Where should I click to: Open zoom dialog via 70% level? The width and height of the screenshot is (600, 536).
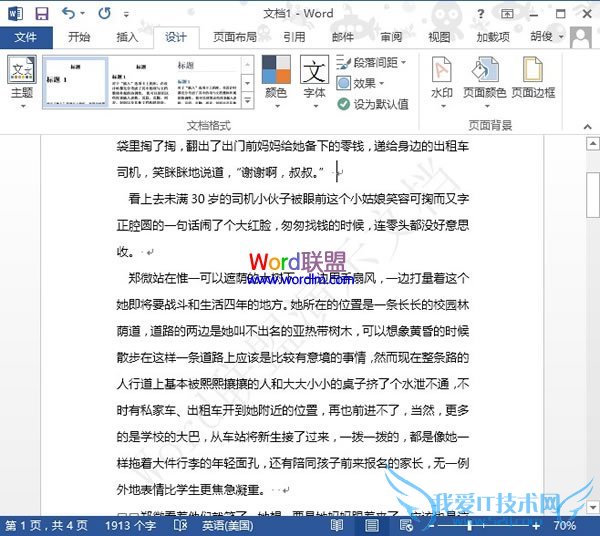click(565, 526)
